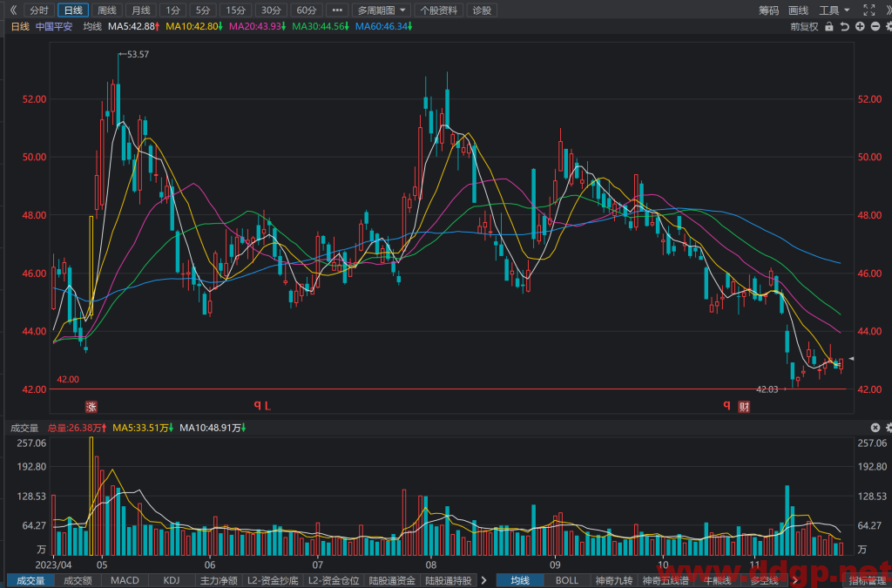Expand right panel with double-chevron icon
Viewport: 892px width, 588px height.
point(888,10)
